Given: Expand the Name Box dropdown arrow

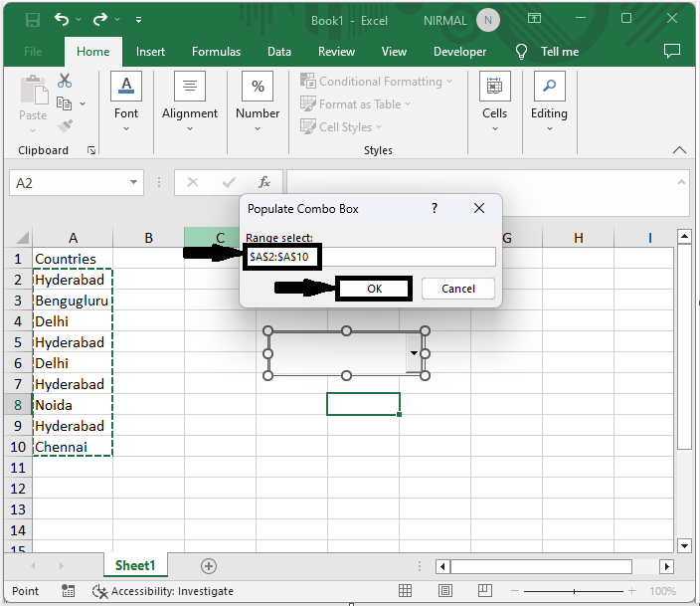Looking at the screenshot, I should pos(135,183).
